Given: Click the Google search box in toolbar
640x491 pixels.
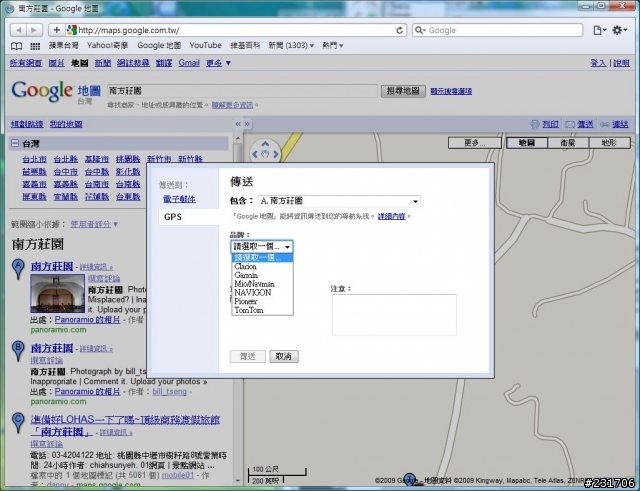Looking at the screenshot, I should pos(498,30).
